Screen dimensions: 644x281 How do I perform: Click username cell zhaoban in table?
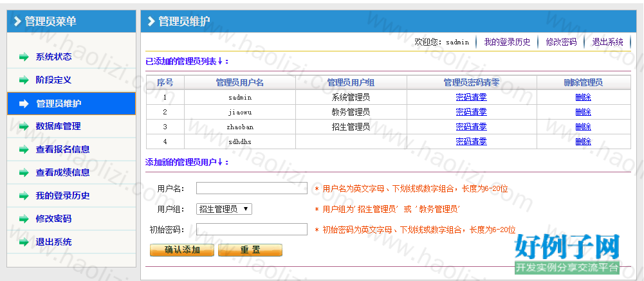[x=240, y=127]
